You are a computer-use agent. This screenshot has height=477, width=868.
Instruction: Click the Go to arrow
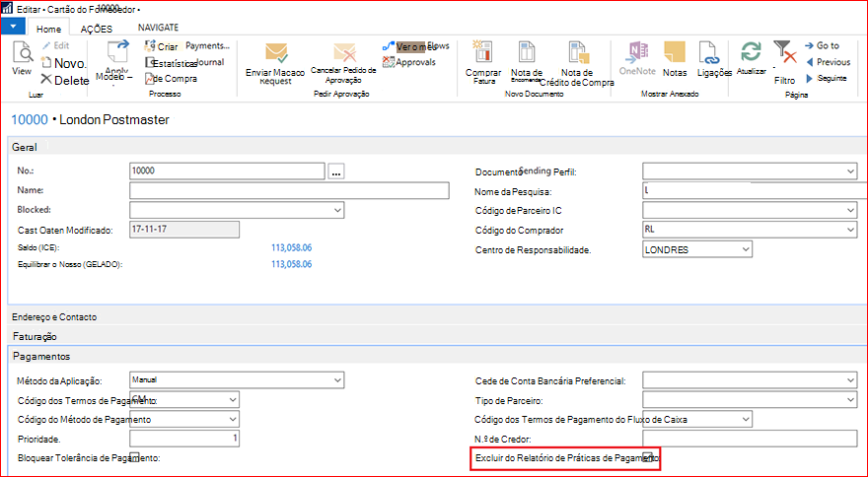click(x=810, y=46)
